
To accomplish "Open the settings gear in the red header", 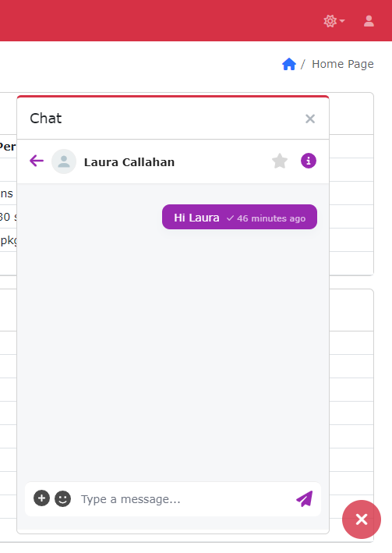I will coord(330,21).
